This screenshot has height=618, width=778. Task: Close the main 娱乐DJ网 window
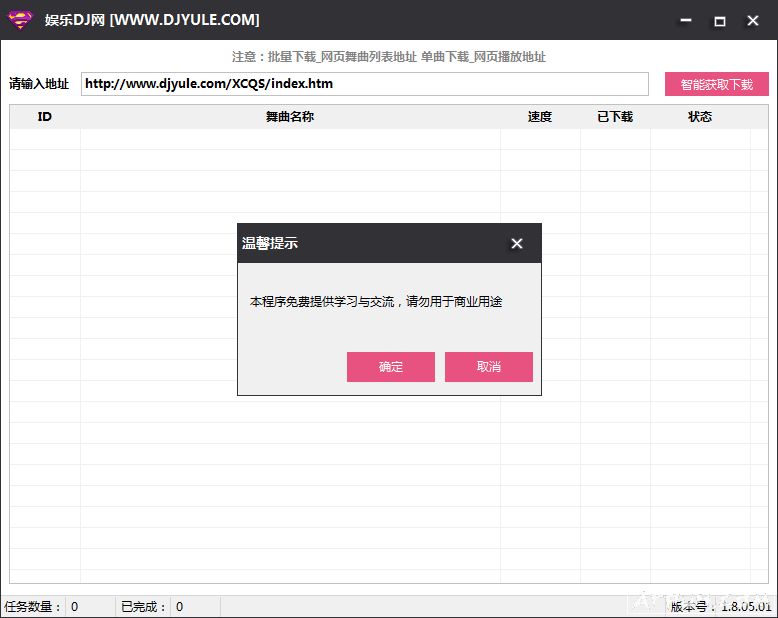[x=752, y=20]
